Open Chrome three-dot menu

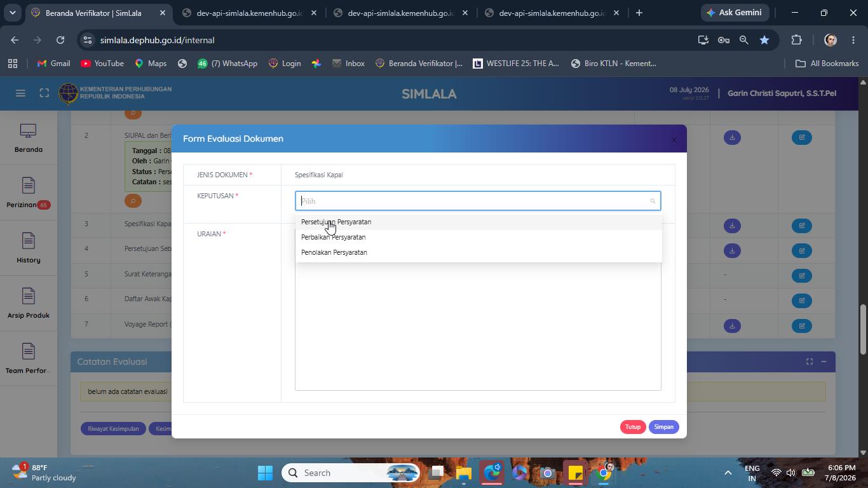point(853,40)
